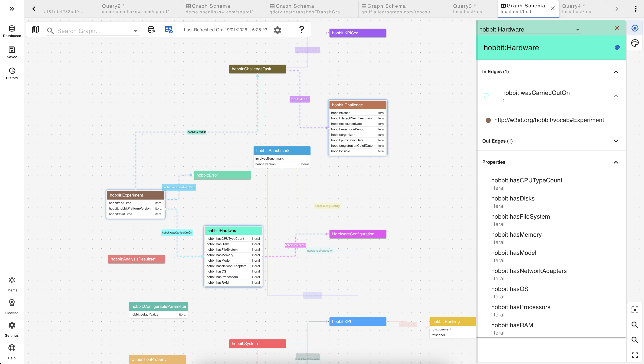Open the Databases panel in the sidebar
644x364 pixels.
coord(12,31)
